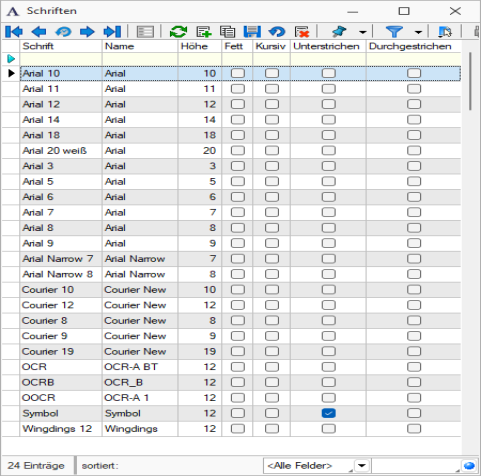Undo changes with the blue undo arrow

tap(277, 32)
